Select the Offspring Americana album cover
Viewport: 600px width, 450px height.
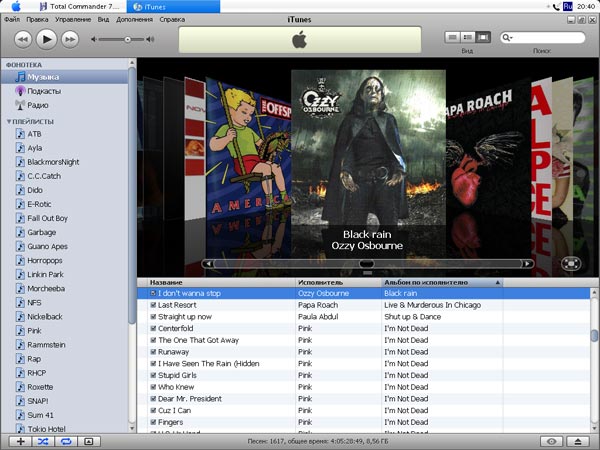coord(248,149)
